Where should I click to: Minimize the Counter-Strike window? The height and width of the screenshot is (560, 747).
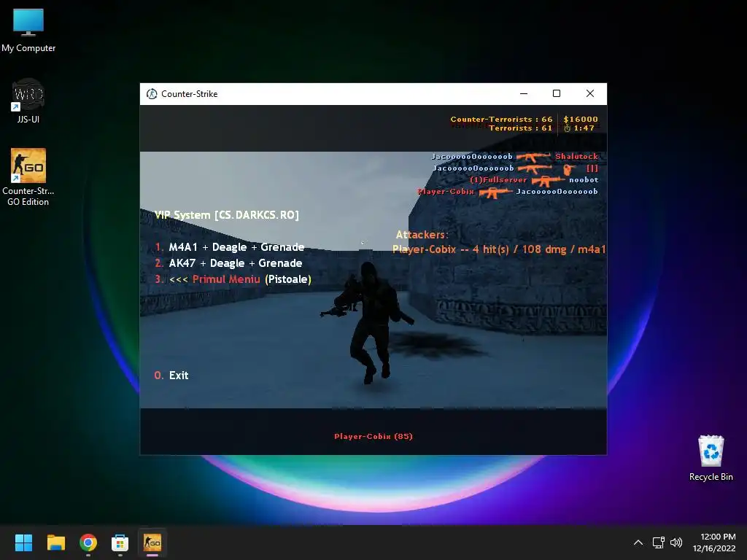[524, 94]
